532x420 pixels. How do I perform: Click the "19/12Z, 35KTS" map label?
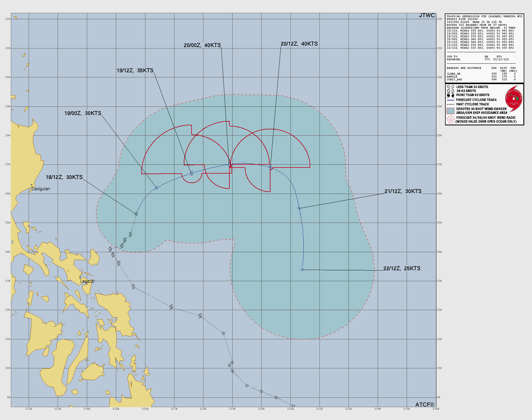135,71
